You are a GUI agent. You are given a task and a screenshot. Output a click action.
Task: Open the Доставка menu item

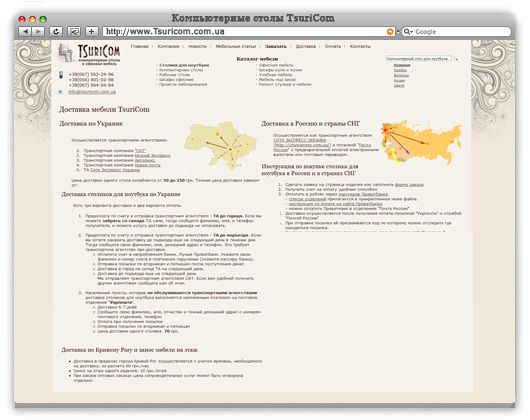[x=306, y=46]
